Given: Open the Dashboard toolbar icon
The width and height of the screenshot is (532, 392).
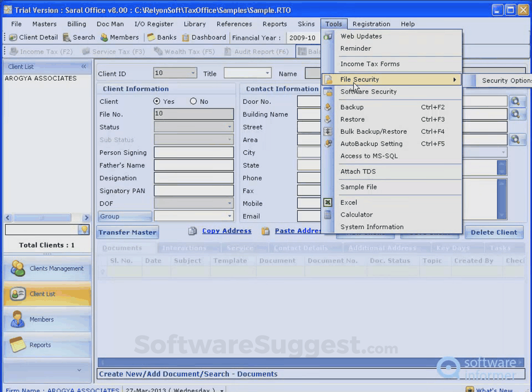Looking at the screenshot, I should (x=186, y=37).
